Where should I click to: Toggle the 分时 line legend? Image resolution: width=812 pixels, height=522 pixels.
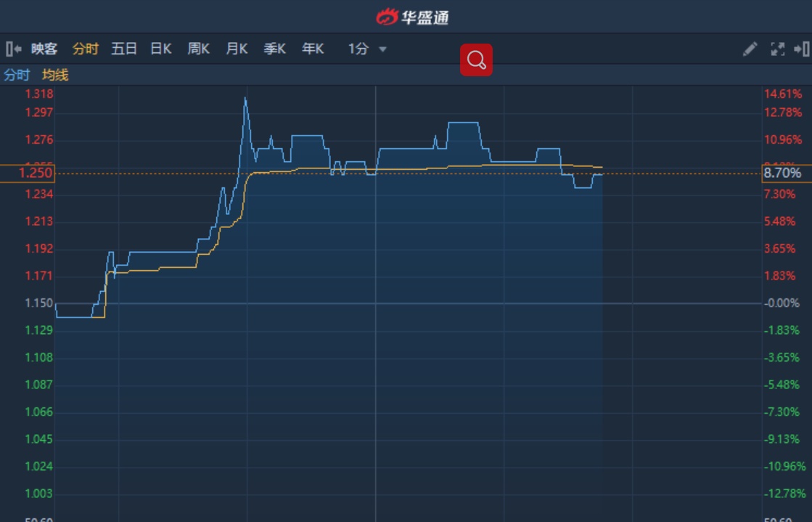[x=17, y=75]
